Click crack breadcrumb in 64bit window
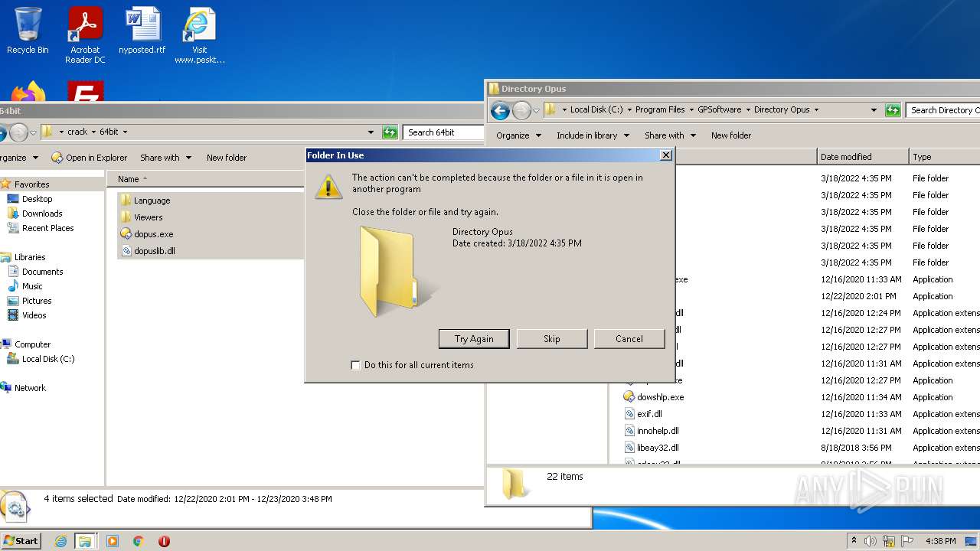The image size is (980, 551). point(77,132)
